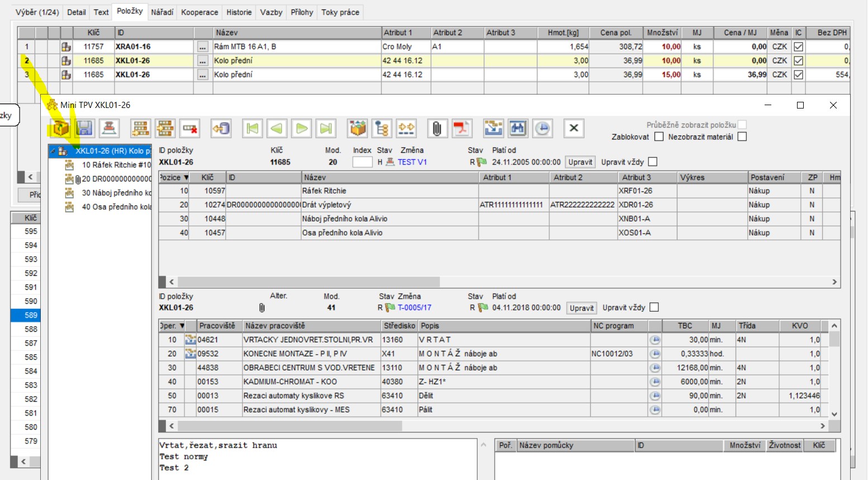This screenshot has height=480, width=868.
Task: Check Upravit vždy beside TEST V1 section
Action: pyautogui.click(x=653, y=162)
